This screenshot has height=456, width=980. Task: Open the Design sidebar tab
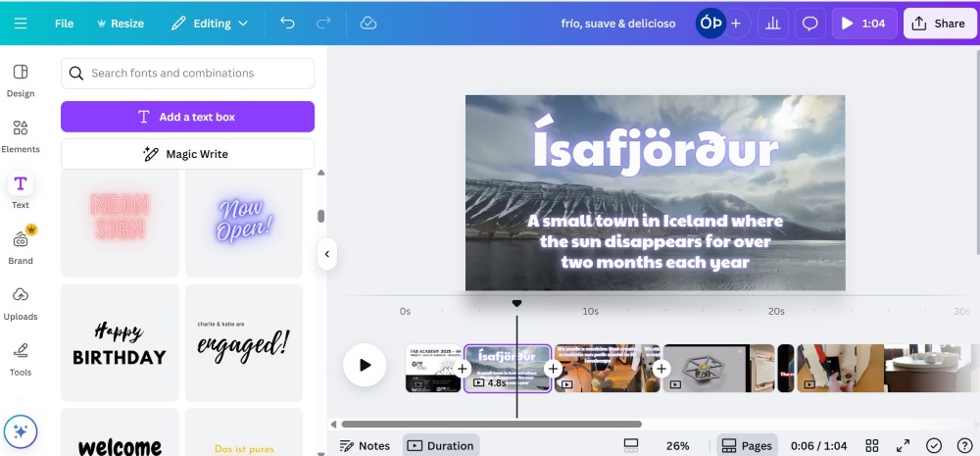click(21, 80)
